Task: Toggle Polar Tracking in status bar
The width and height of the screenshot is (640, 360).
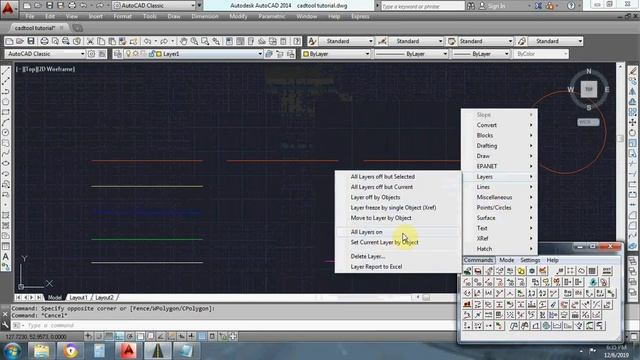Action: click(130, 336)
